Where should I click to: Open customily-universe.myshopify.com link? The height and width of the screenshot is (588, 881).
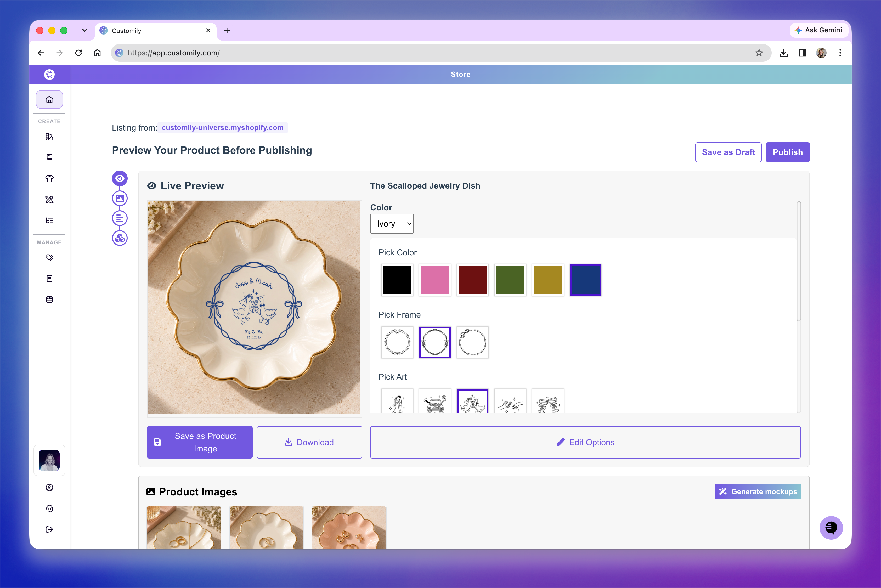click(222, 127)
